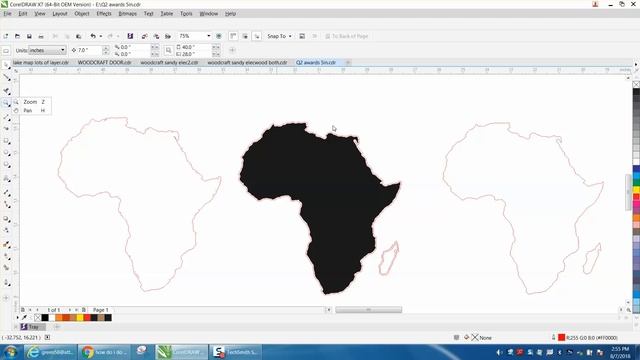
Task: Open the Tools menu
Action: [186, 13]
